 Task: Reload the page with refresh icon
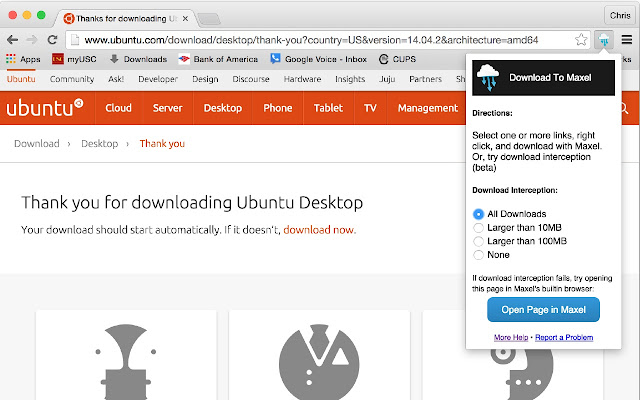coord(52,40)
